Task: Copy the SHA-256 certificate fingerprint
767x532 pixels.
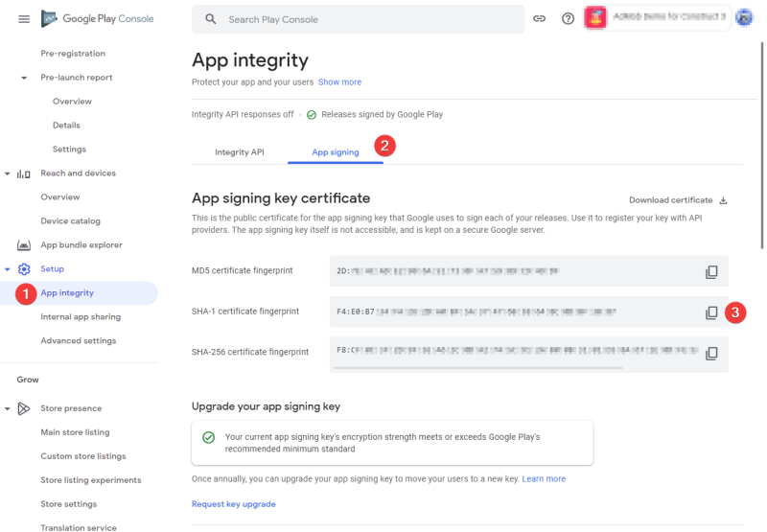Action: pyautogui.click(x=711, y=353)
